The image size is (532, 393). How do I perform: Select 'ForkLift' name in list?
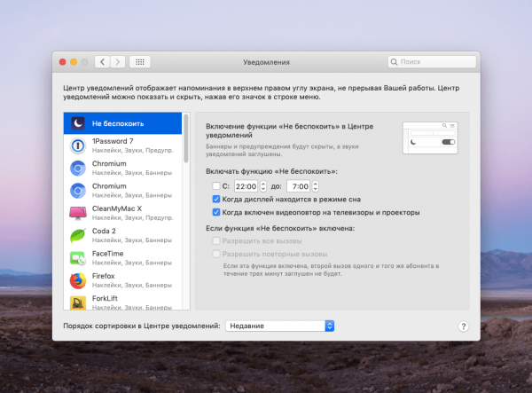pos(105,298)
